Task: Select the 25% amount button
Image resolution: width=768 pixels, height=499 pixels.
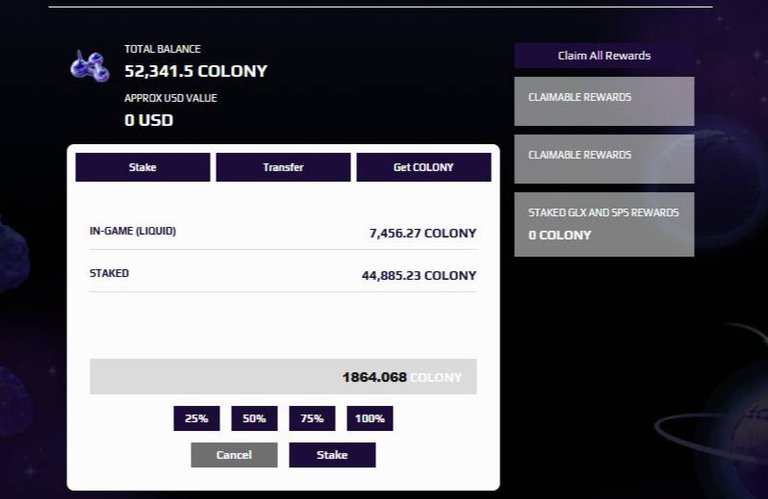Action: tap(196, 418)
